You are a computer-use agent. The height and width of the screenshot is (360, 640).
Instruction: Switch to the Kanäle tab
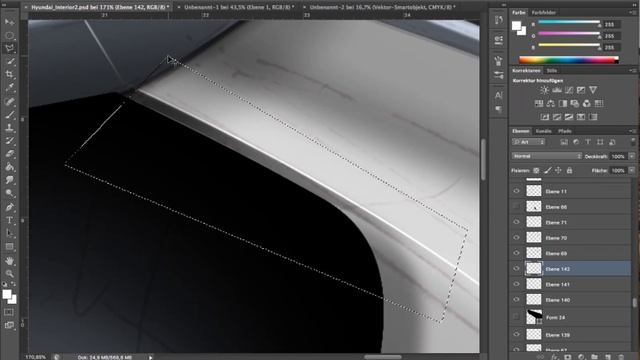click(x=544, y=131)
